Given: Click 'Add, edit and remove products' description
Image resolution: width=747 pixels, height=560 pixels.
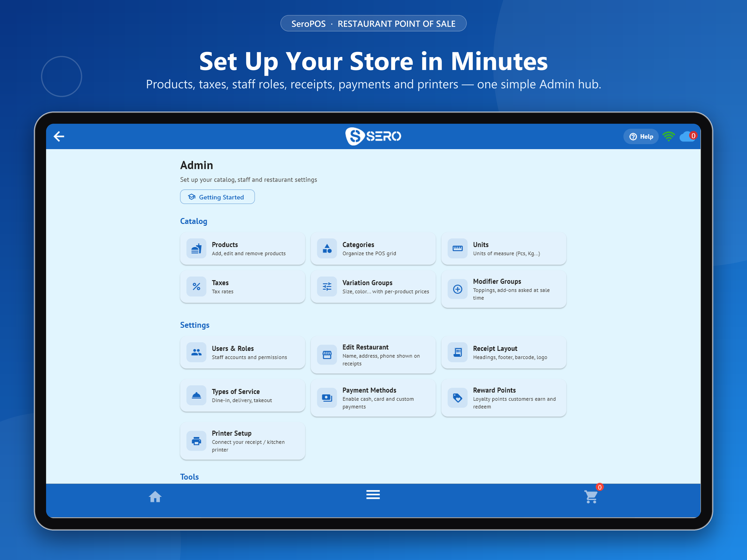Looking at the screenshot, I should click(249, 253).
